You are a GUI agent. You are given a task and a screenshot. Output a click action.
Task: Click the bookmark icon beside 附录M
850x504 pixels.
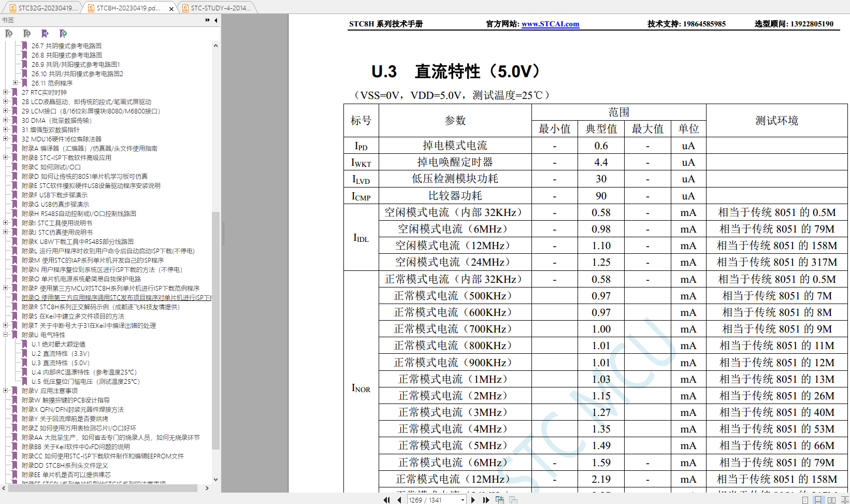pos(15,260)
